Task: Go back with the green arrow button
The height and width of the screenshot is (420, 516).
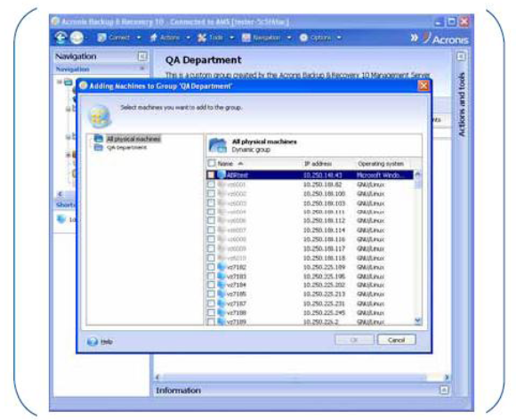Action: coord(60,38)
